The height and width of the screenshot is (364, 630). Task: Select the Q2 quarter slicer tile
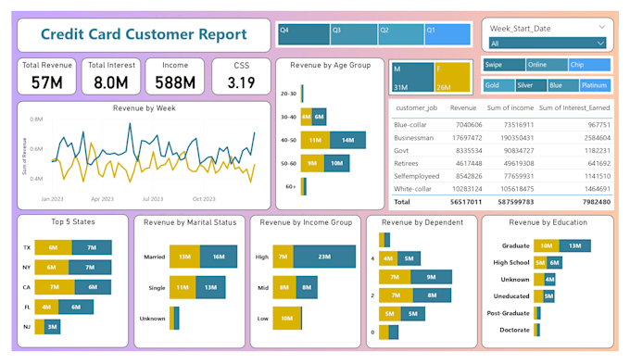click(x=401, y=34)
